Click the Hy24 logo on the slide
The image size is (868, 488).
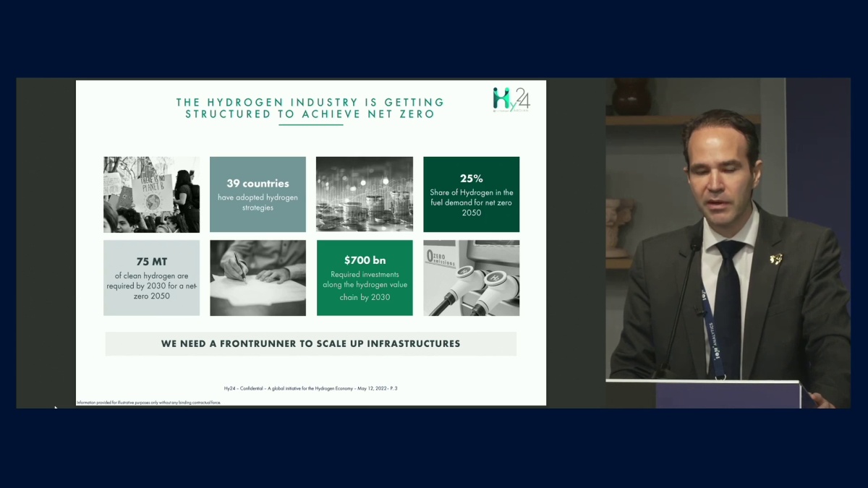point(511,100)
